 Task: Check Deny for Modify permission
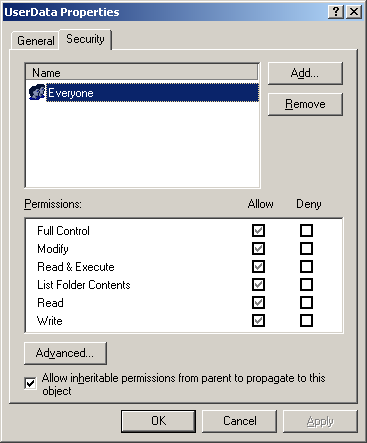pyautogui.click(x=306, y=248)
